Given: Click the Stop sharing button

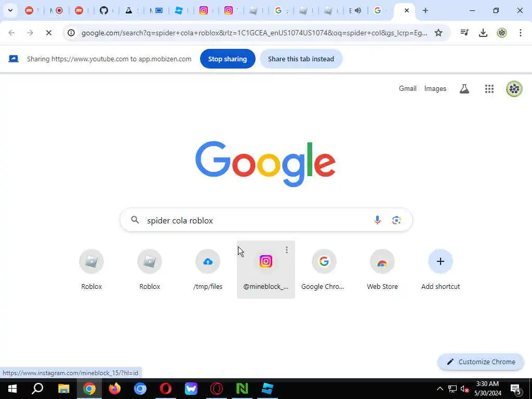Looking at the screenshot, I should click(228, 59).
